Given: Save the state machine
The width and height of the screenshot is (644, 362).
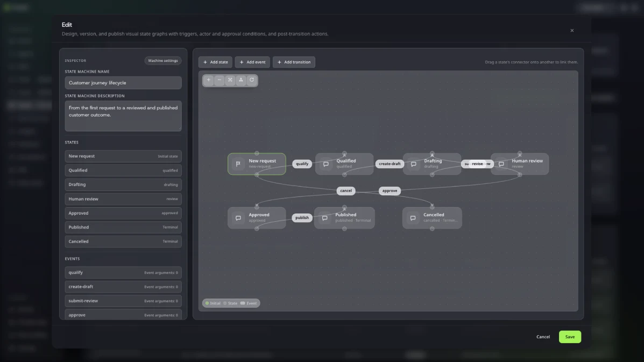Looking at the screenshot, I should (x=570, y=337).
